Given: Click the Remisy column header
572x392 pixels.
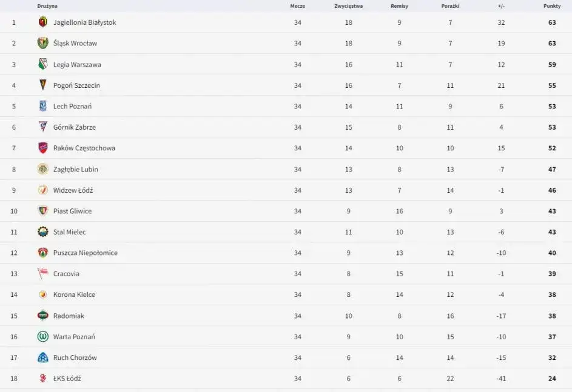Looking at the screenshot, I should click(x=399, y=6).
